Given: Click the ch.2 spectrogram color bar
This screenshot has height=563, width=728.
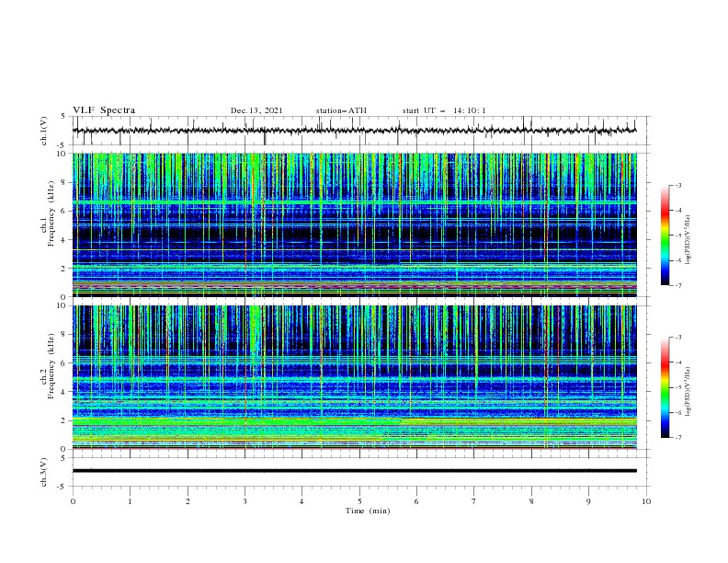Looking at the screenshot, I should coord(665,387).
